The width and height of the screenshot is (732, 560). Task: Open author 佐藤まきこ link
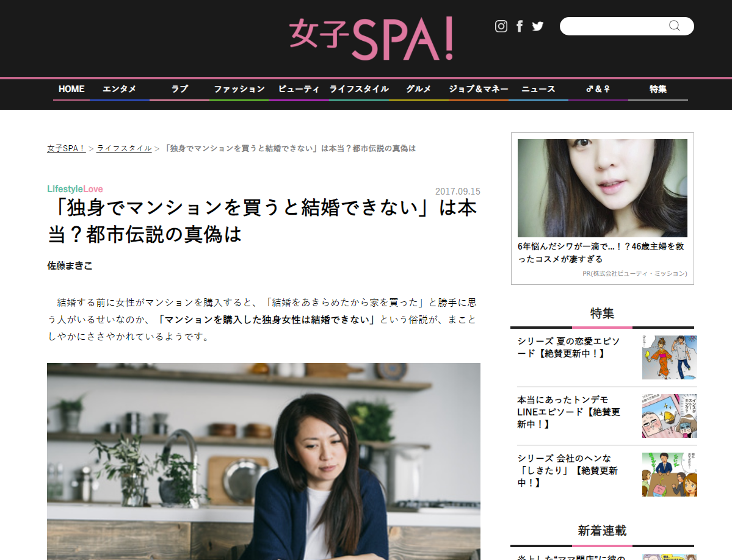[x=70, y=266]
